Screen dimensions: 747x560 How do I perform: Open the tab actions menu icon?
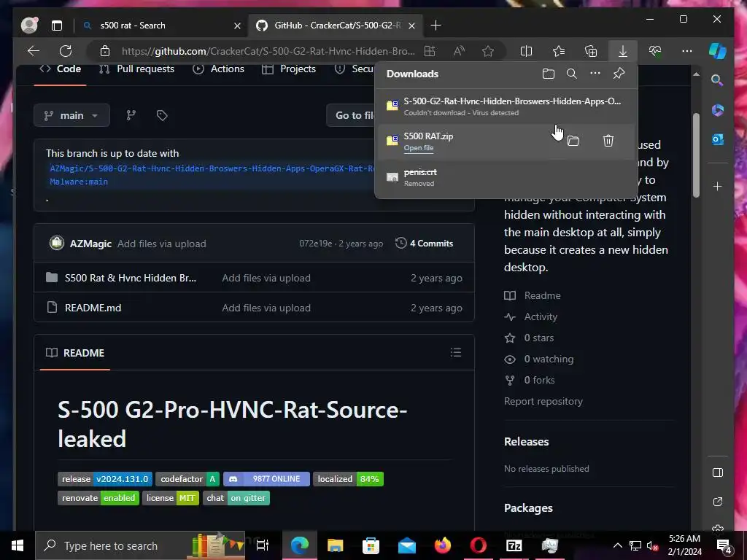coord(57,26)
